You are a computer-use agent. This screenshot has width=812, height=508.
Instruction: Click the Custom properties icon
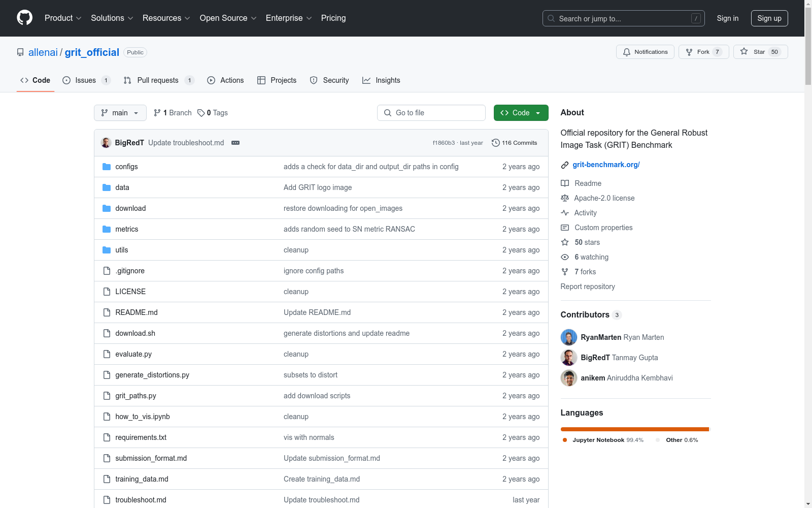tap(565, 228)
